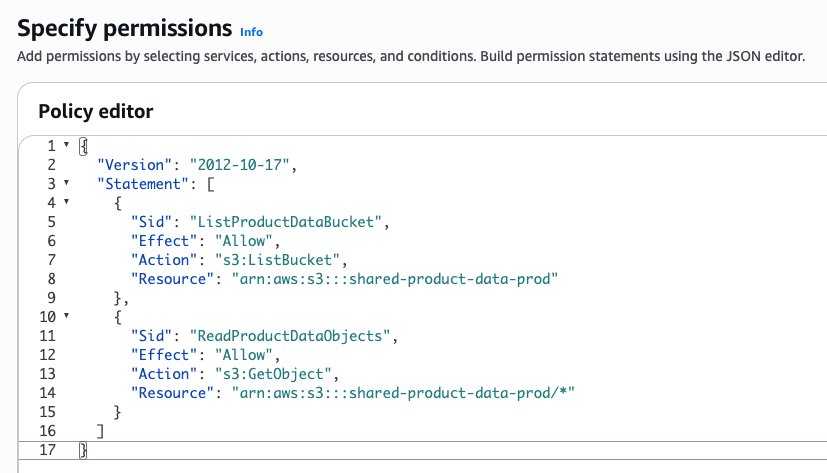
Task: Click the "s3:GetObject" action value
Action: (x=273, y=374)
